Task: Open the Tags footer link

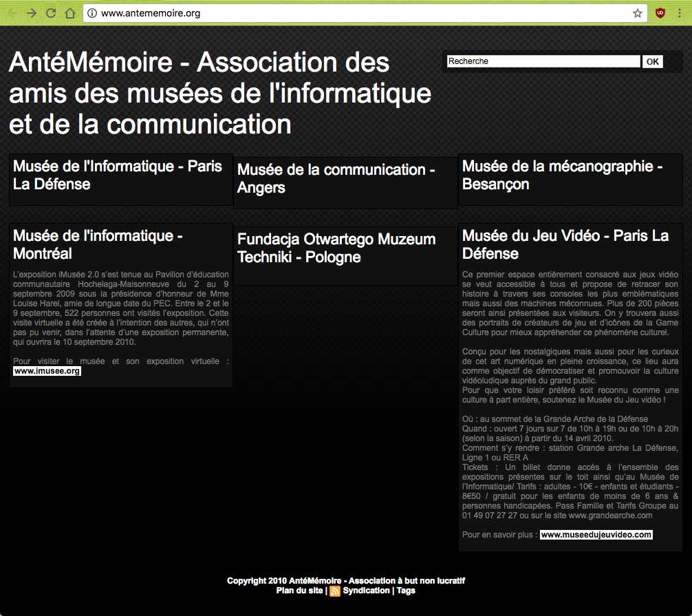Action: pyautogui.click(x=406, y=591)
